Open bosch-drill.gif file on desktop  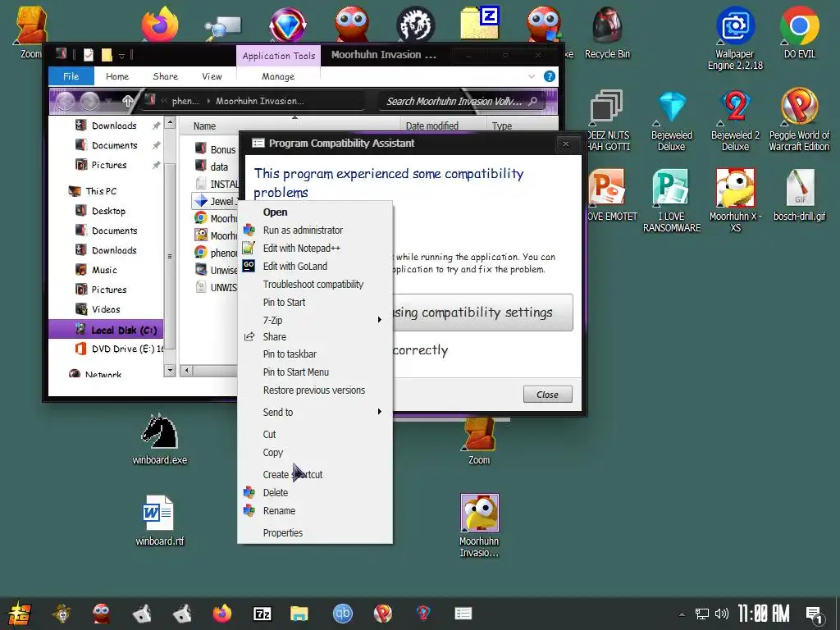point(799,196)
